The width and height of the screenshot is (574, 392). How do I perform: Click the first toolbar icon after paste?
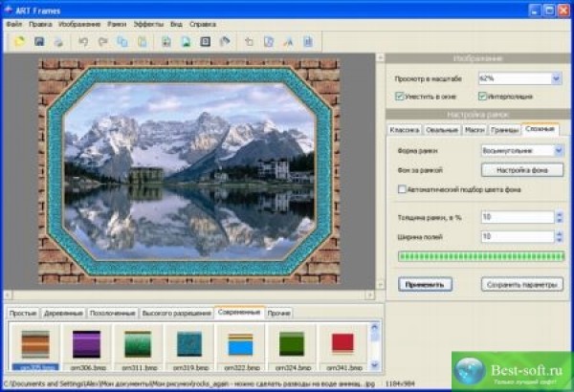tap(166, 41)
